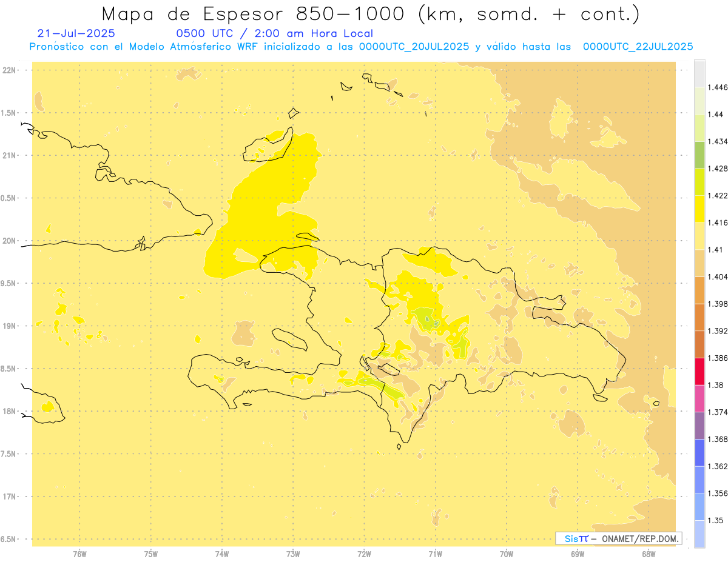Click the '1.44' colorbar value
Image resolution: width=728 pixels, height=562 pixels.
tap(716, 115)
